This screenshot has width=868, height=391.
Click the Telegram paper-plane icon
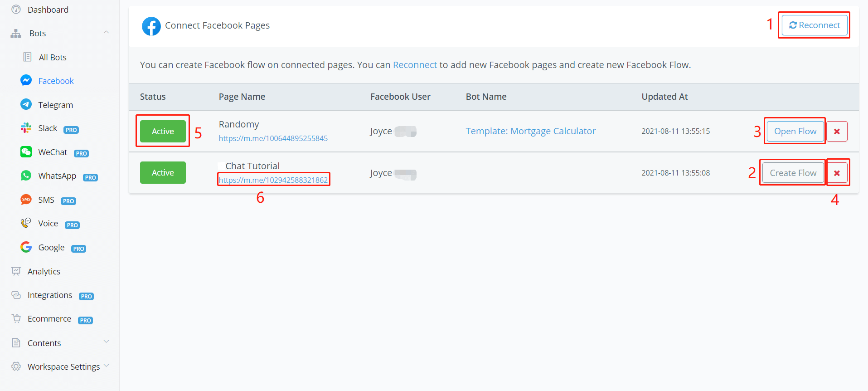pos(26,104)
